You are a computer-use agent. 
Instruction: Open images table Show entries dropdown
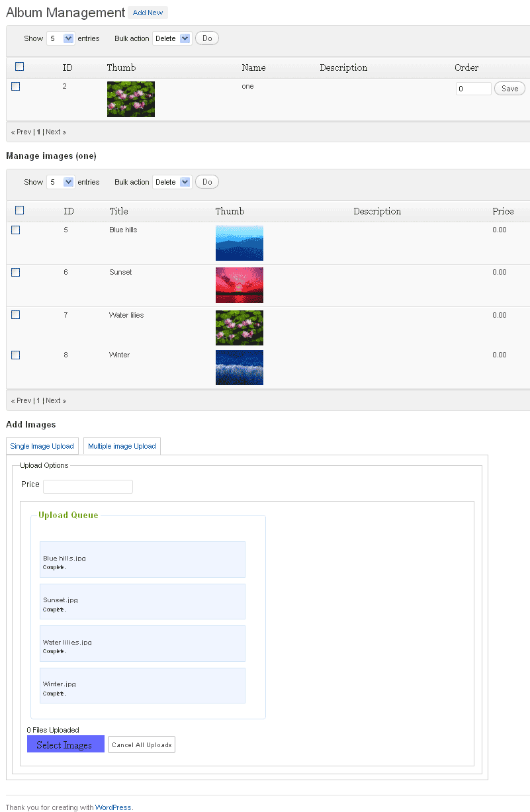tap(60, 182)
